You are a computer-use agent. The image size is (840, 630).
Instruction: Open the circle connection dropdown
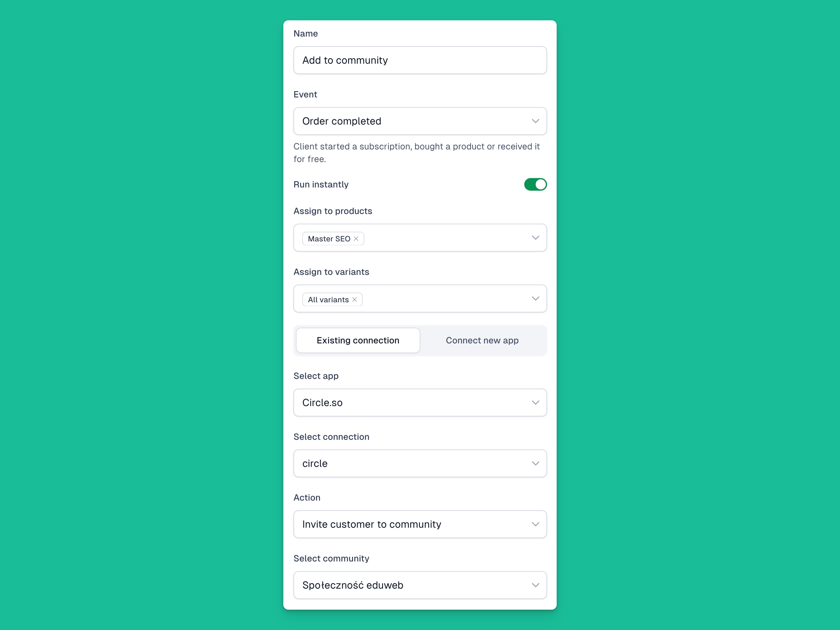(x=420, y=463)
